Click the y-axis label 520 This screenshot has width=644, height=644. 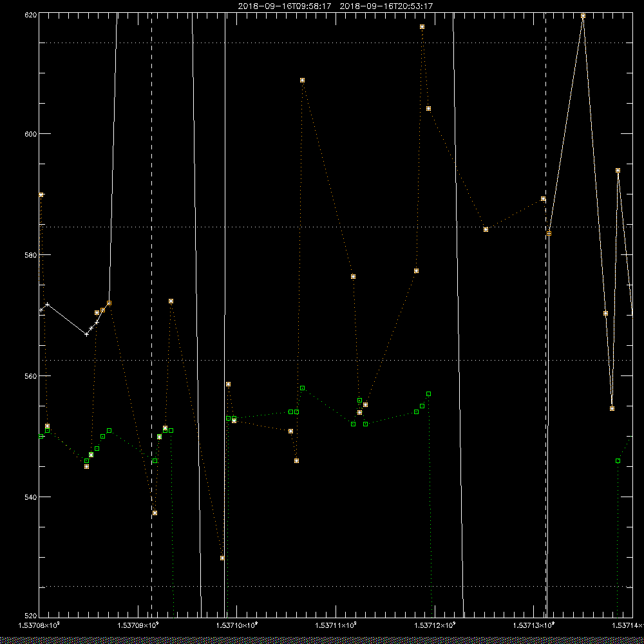click(x=31, y=616)
